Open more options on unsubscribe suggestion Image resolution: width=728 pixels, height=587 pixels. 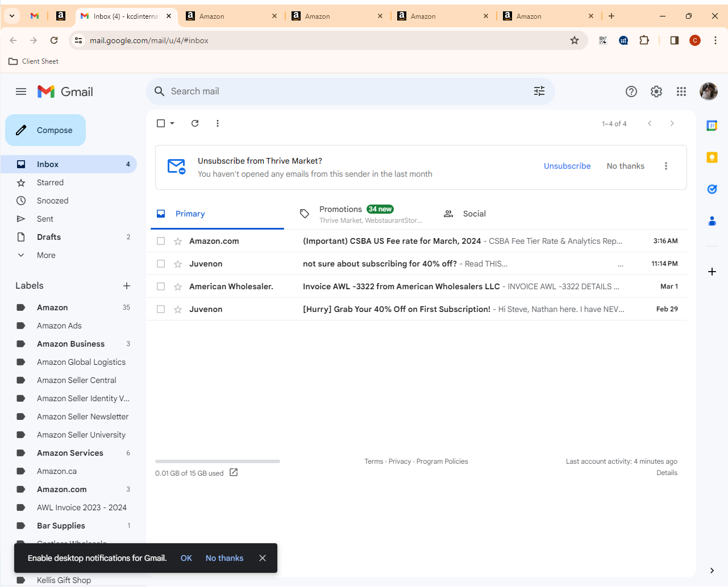666,166
